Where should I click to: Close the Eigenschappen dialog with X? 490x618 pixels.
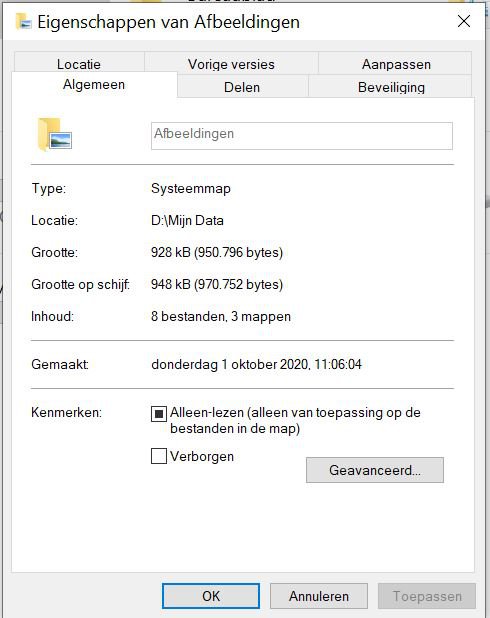point(464,21)
